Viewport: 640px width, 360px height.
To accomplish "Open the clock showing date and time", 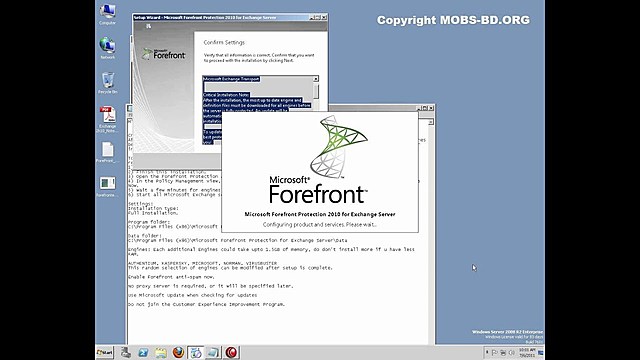I will 527,353.
